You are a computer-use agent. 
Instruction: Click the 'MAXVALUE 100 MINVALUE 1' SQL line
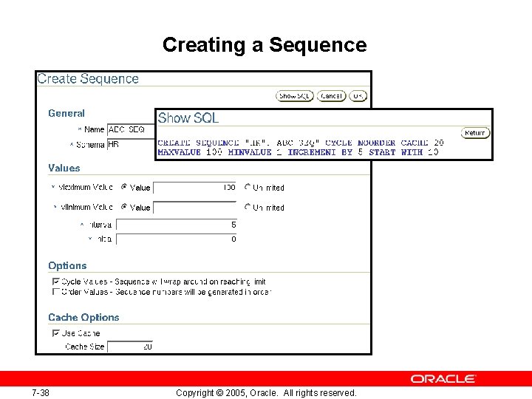click(x=298, y=152)
